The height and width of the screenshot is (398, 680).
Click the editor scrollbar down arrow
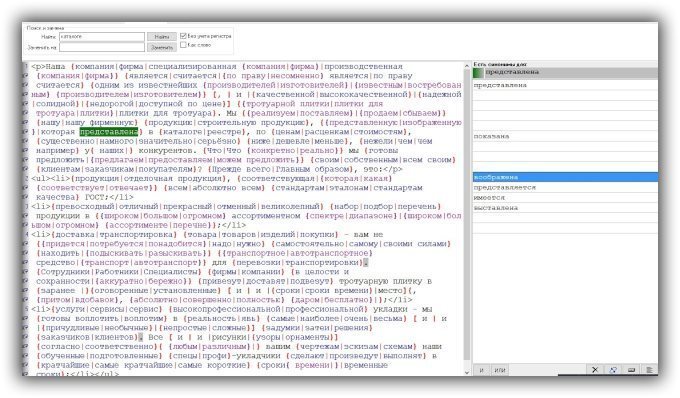coord(467,372)
